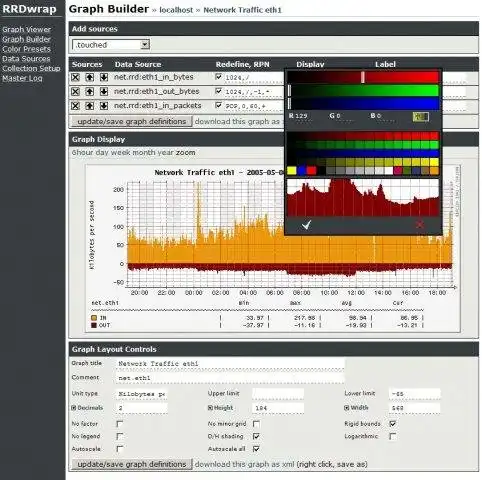Click the red channel slider handle
482x480 pixels.
(x=363, y=77)
